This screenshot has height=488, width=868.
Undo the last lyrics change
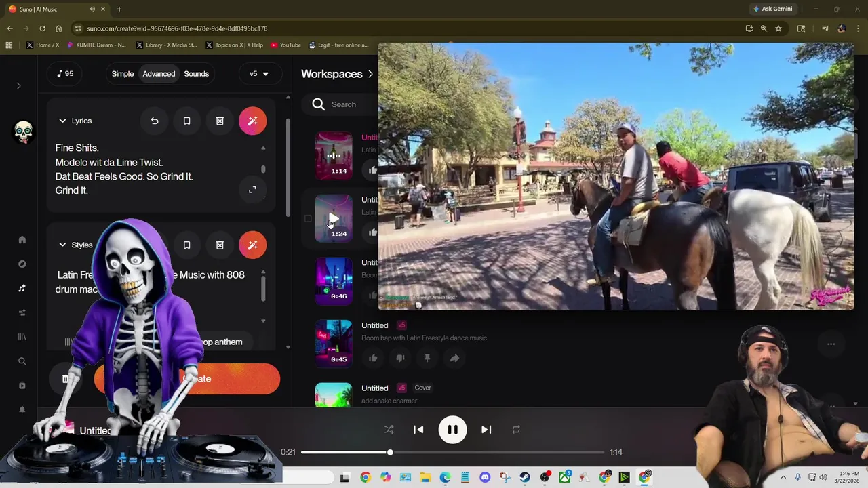point(155,121)
